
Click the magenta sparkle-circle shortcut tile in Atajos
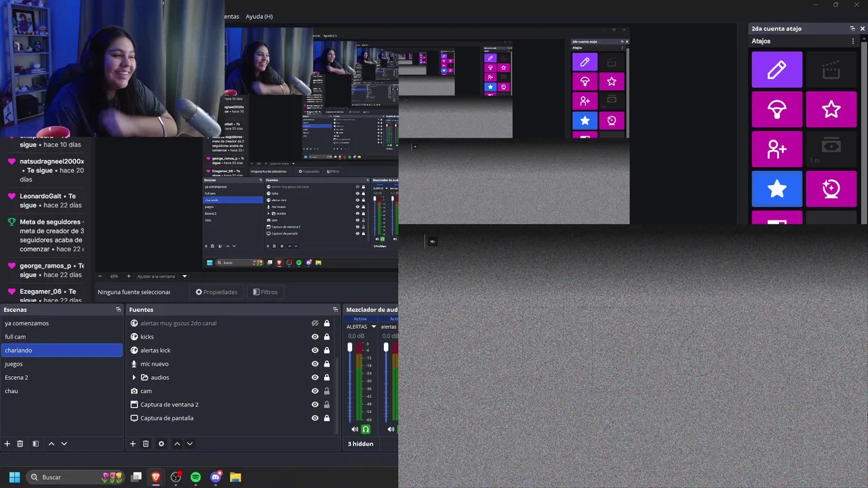(x=831, y=188)
